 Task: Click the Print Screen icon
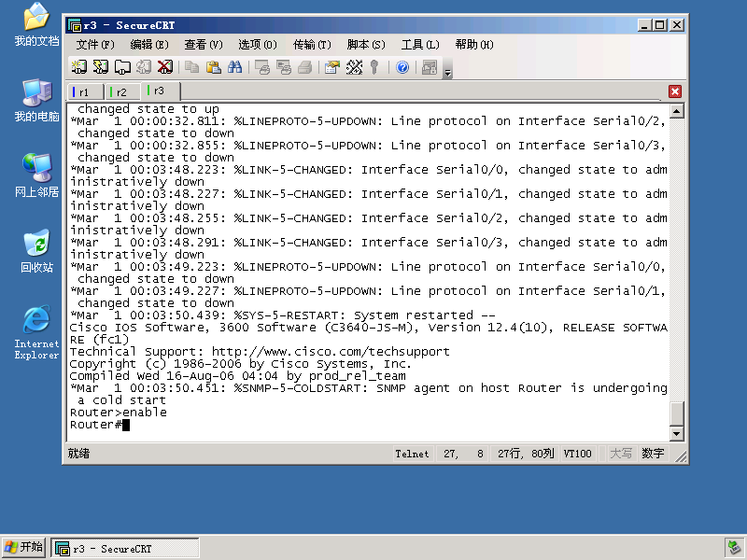click(262, 67)
